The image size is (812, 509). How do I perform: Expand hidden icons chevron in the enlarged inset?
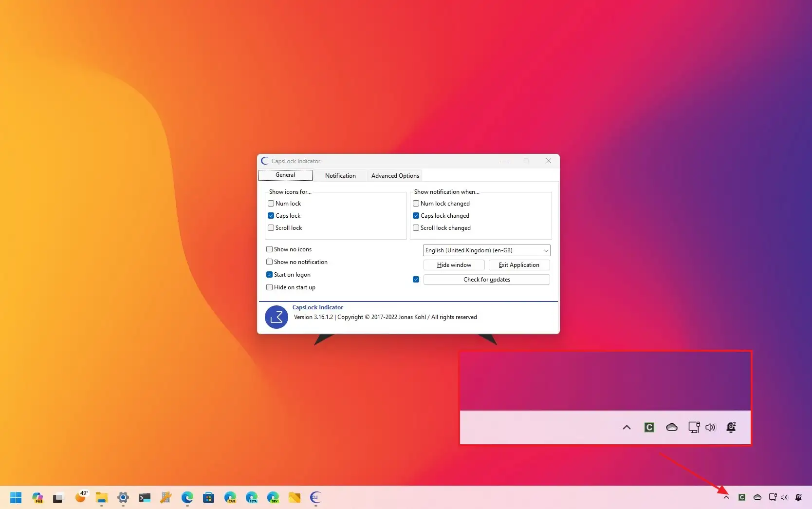coord(627,427)
